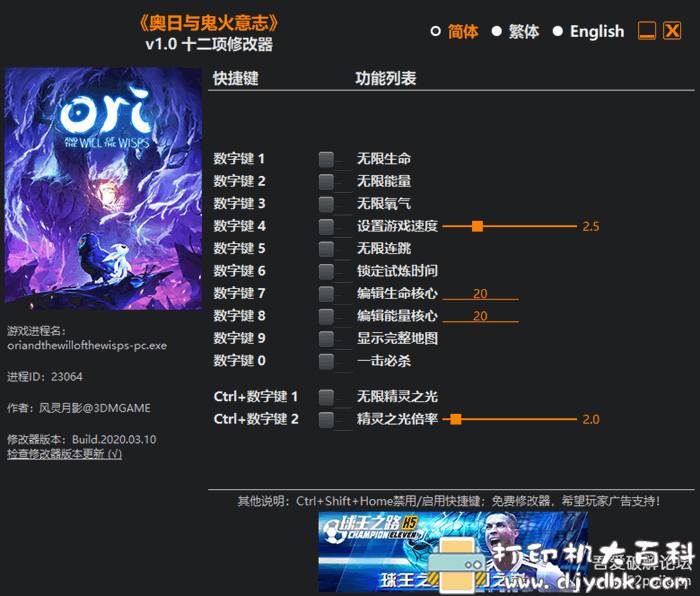Enable 设置游戏速度 toggle
The height and width of the screenshot is (596, 700).
pos(326,226)
